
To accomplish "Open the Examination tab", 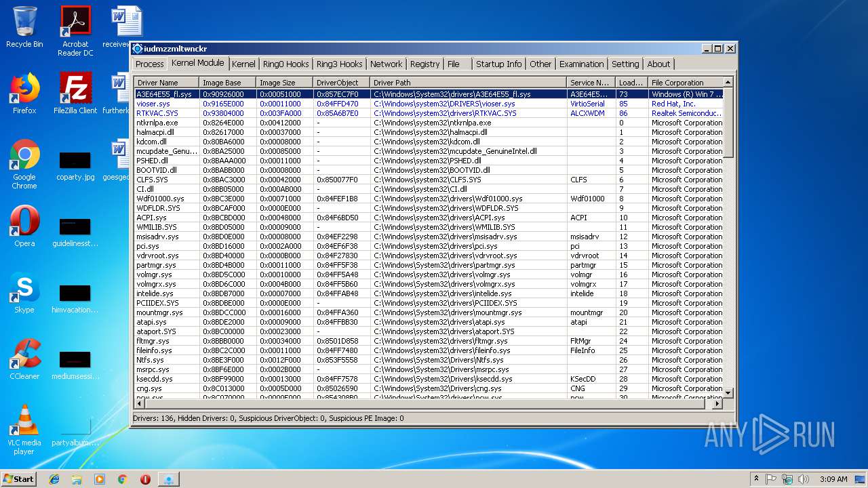I will [581, 64].
